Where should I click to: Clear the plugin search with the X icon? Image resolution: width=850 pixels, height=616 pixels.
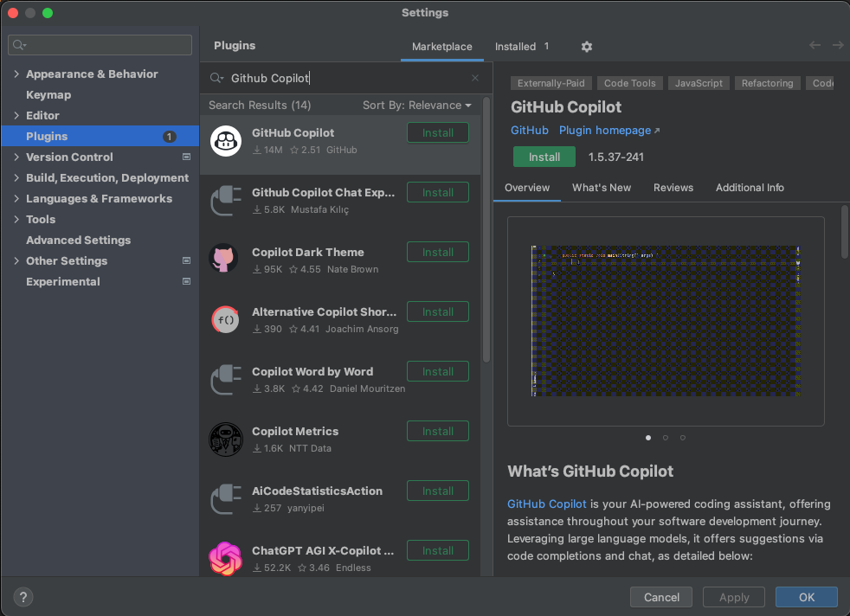(x=475, y=78)
